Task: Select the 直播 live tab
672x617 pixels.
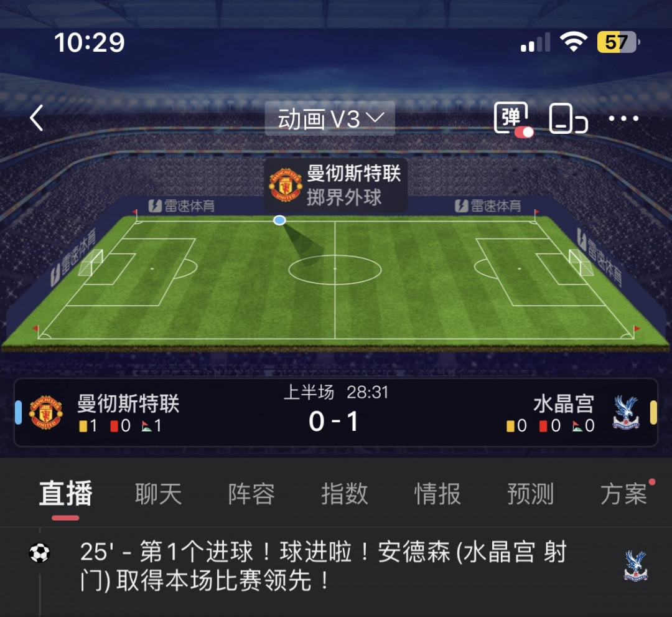Action: click(x=65, y=494)
